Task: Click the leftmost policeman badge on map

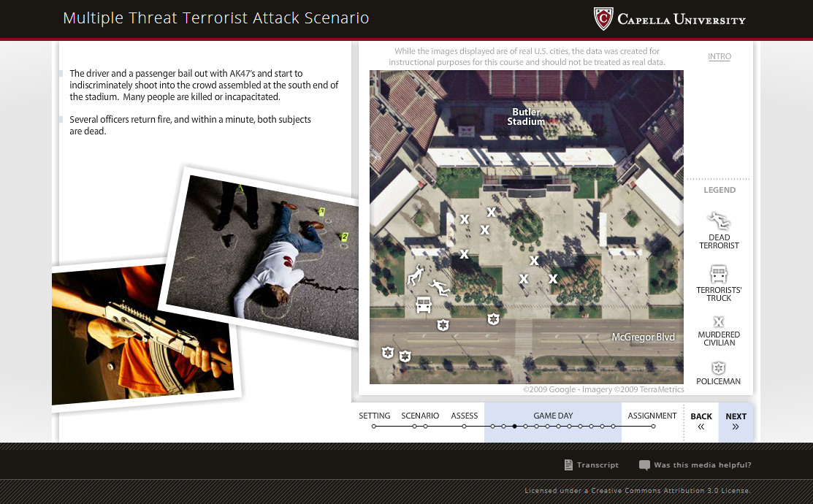Action: pyautogui.click(x=387, y=353)
